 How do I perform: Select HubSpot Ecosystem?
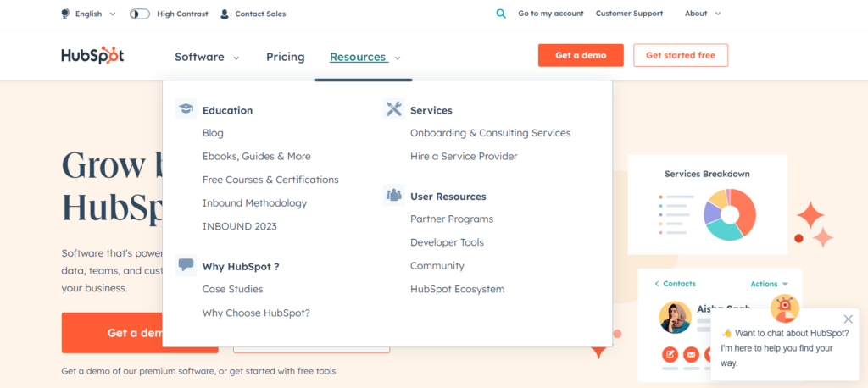coord(457,289)
